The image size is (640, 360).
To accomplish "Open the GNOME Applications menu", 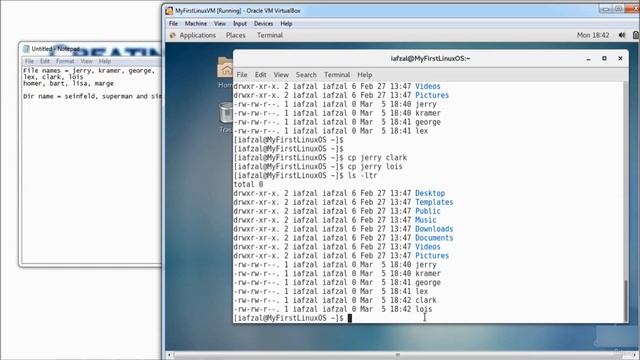I will 197,36.
